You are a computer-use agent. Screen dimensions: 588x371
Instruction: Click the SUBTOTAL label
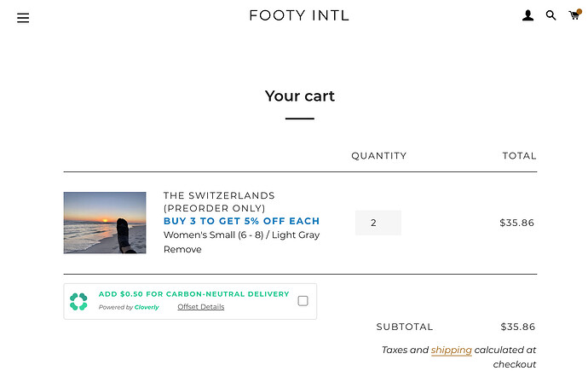pos(405,327)
